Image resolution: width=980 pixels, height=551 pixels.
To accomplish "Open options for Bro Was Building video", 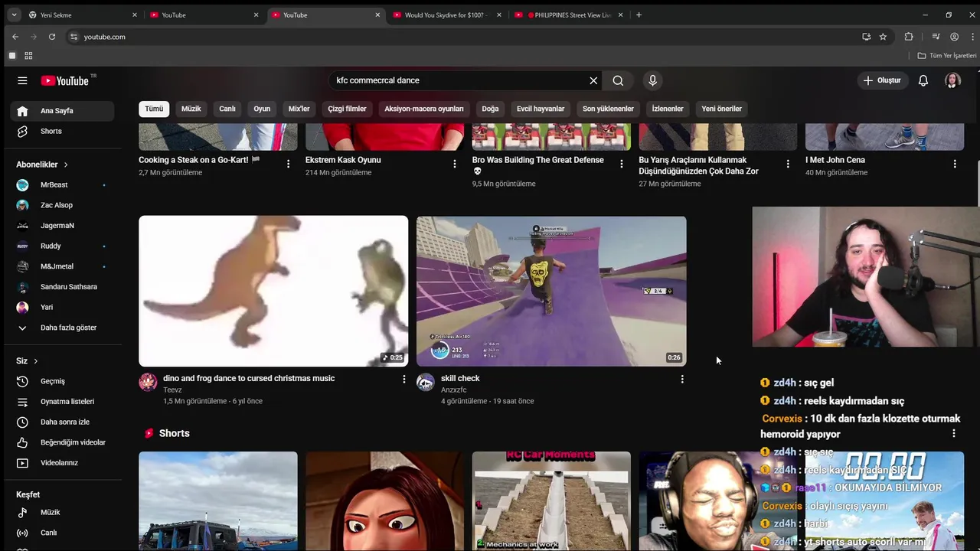I will (x=621, y=164).
